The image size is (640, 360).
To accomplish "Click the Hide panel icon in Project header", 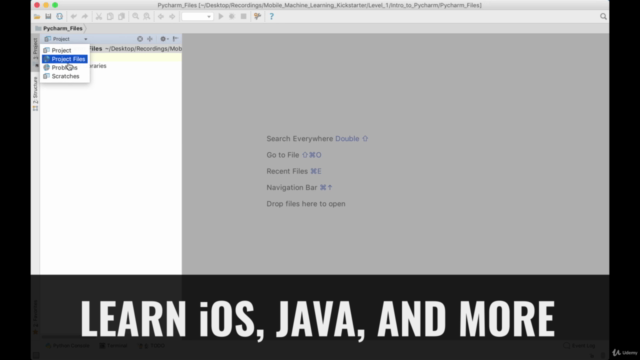I will (x=176, y=39).
